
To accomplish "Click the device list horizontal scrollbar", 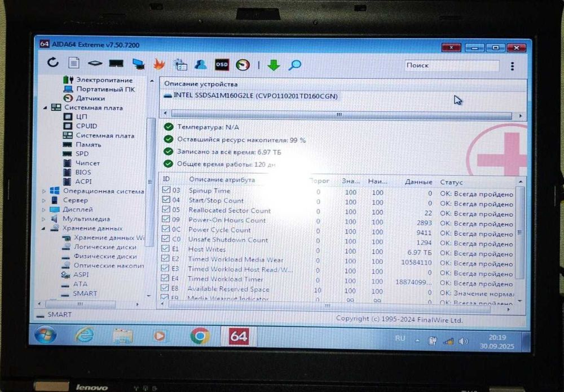I will (342, 114).
